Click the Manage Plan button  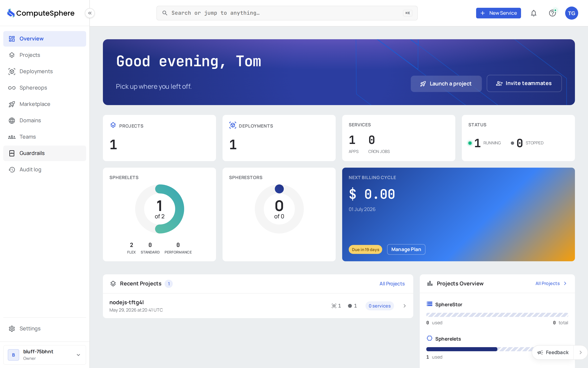(406, 249)
